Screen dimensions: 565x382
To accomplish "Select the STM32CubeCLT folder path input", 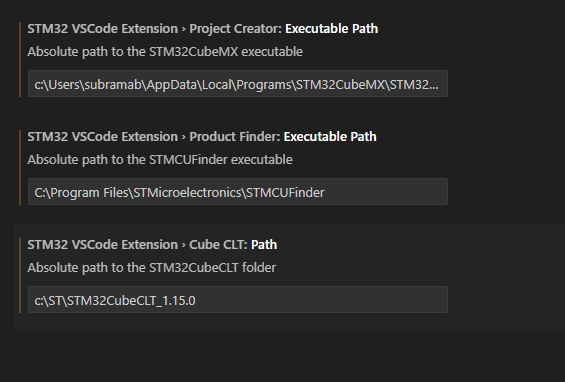I will coord(238,300).
